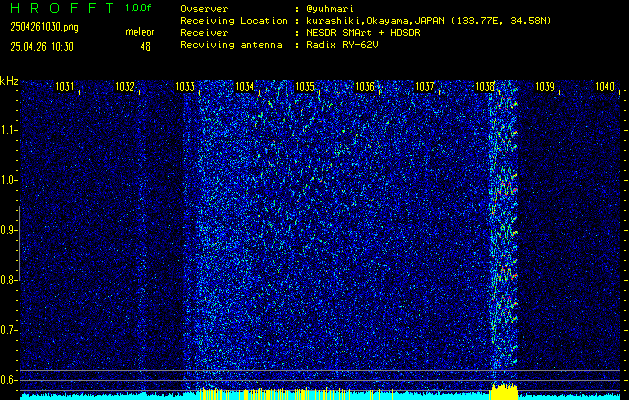Click the bright meteor echo column at 1038
The height and width of the screenshot is (400, 629).
coord(504,233)
